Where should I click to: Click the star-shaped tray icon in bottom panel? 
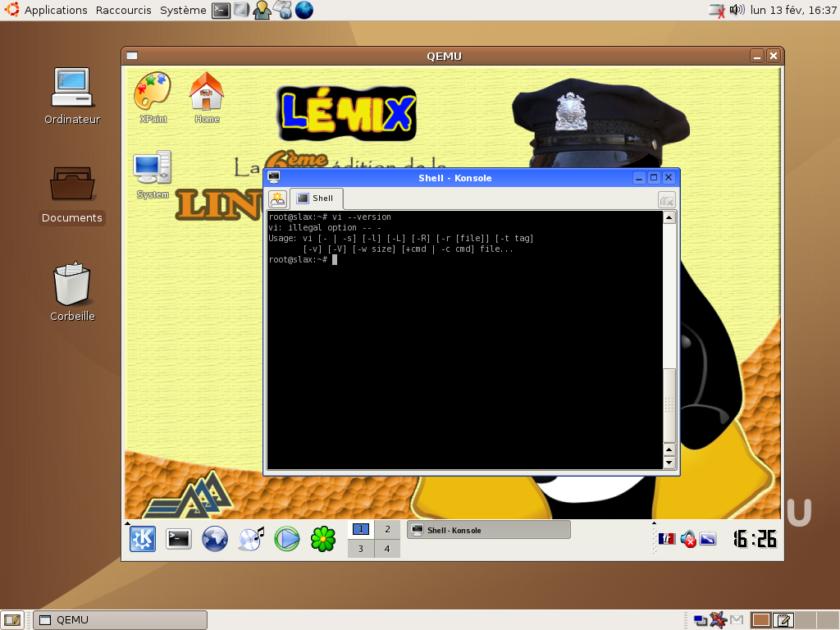point(718,620)
